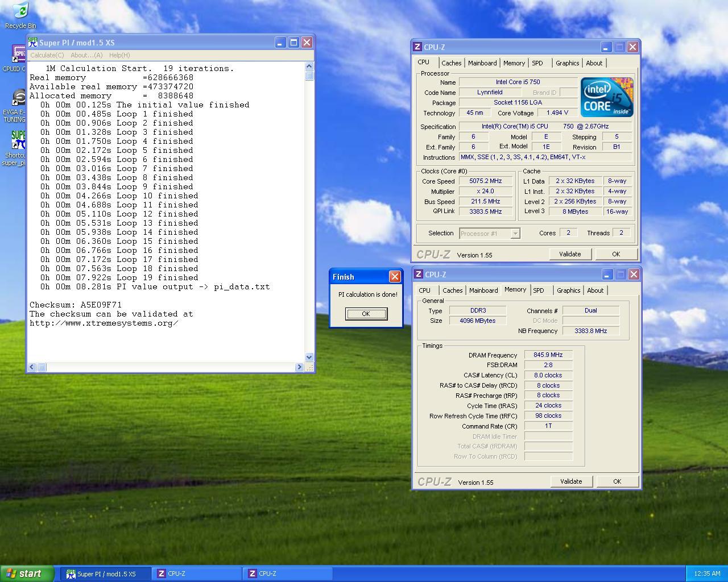Click the NB Frequency value 3383.8 MHz
This screenshot has height=582, width=728.
591,331
